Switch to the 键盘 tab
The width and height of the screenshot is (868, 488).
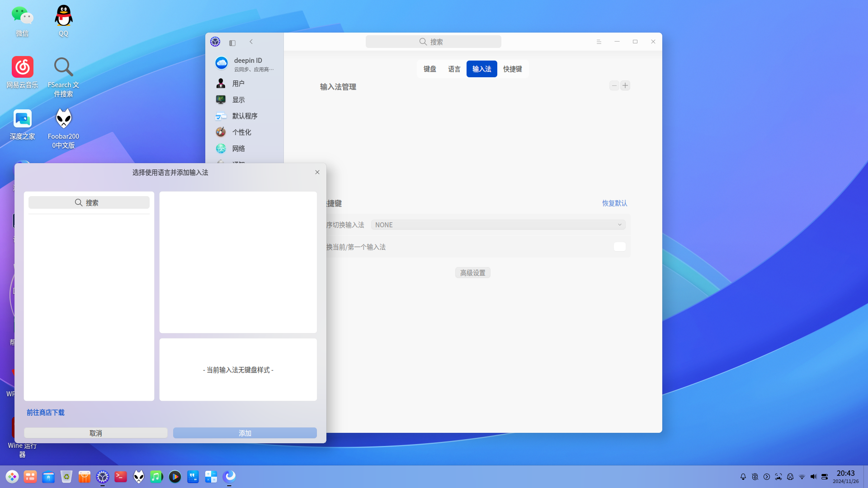(429, 69)
